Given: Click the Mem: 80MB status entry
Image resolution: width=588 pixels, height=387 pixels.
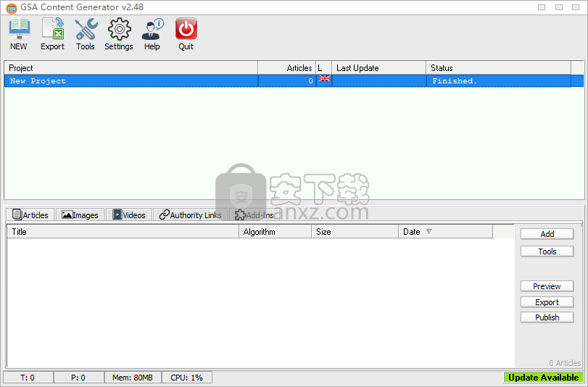Looking at the screenshot, I should [x=133, y=378].
